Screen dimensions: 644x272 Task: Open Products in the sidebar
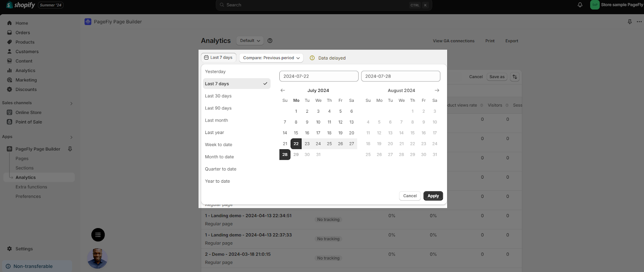(x=25, y=42)
